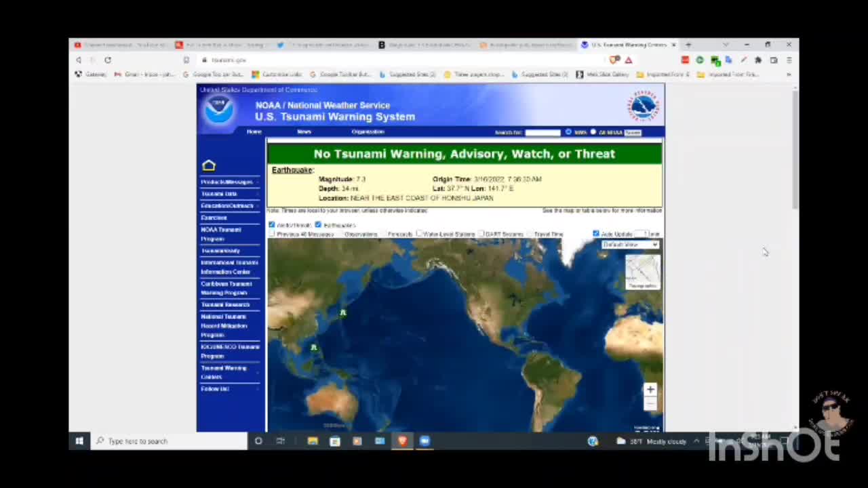
Task: Open the tab search chevron in the title bar
Action: pos(726,45)
